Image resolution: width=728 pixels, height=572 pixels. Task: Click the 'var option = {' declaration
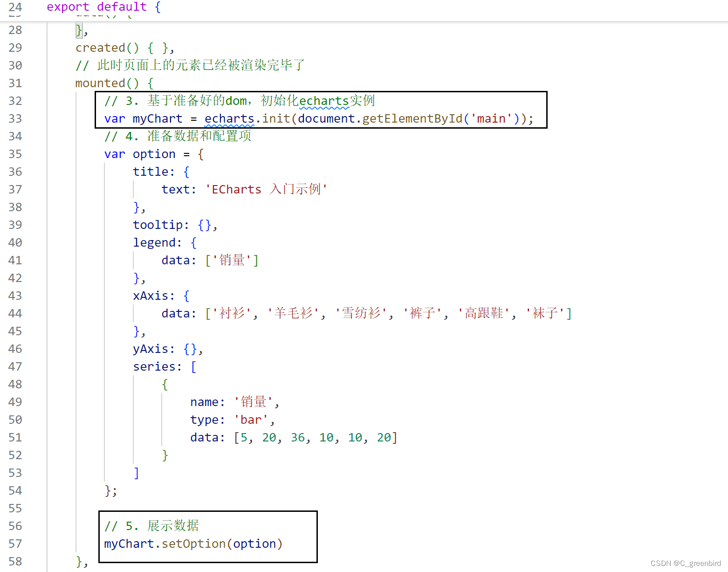point(154,154)
